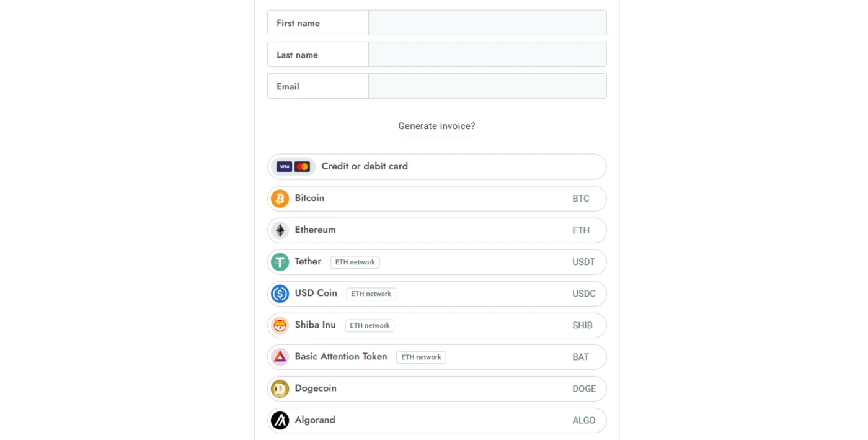Choose Credit or debit card payment

click(x=437, y=166)
